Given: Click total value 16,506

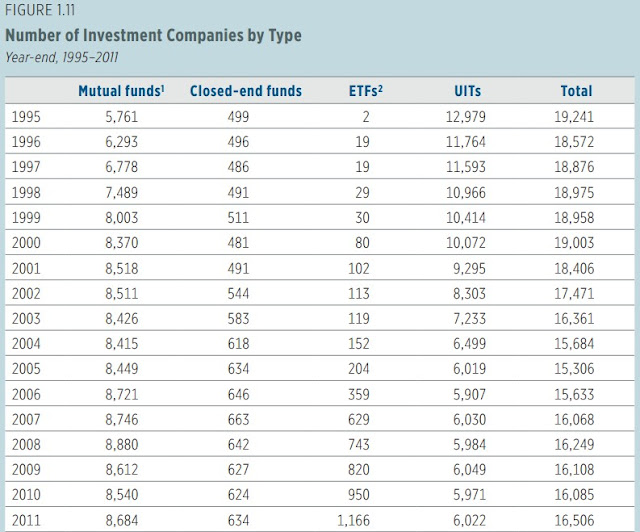Looking at the screenshot, I should (x=574, y=520).
